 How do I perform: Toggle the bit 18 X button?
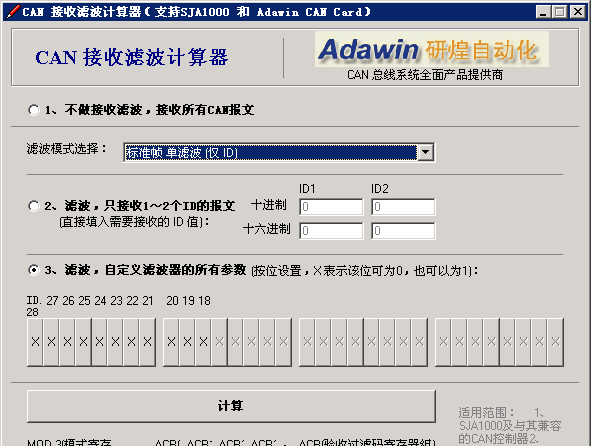(204, 342)
